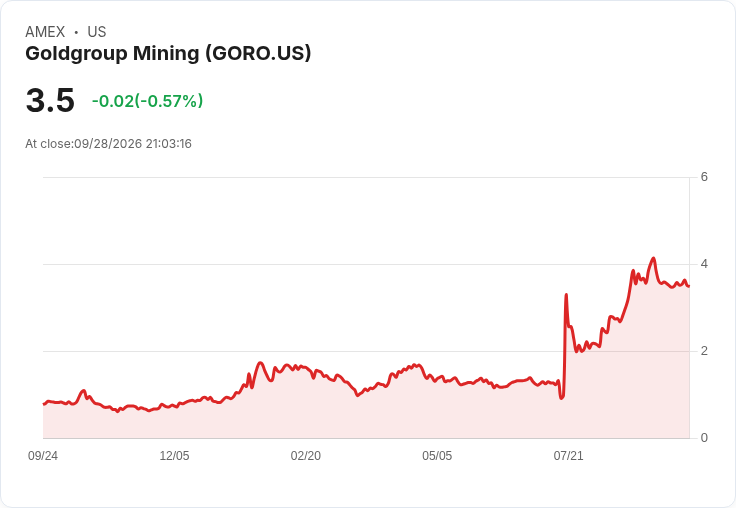Click the current price 3.5
This screenshot has height=508, width=736.
coord(50,100)
